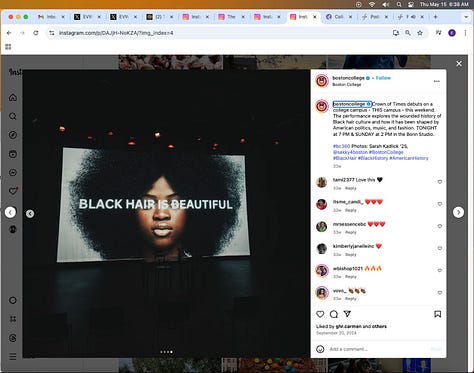The image size is (474, 373).
Task: Close the active Instagram tab
Action: [x=314, y=17]
